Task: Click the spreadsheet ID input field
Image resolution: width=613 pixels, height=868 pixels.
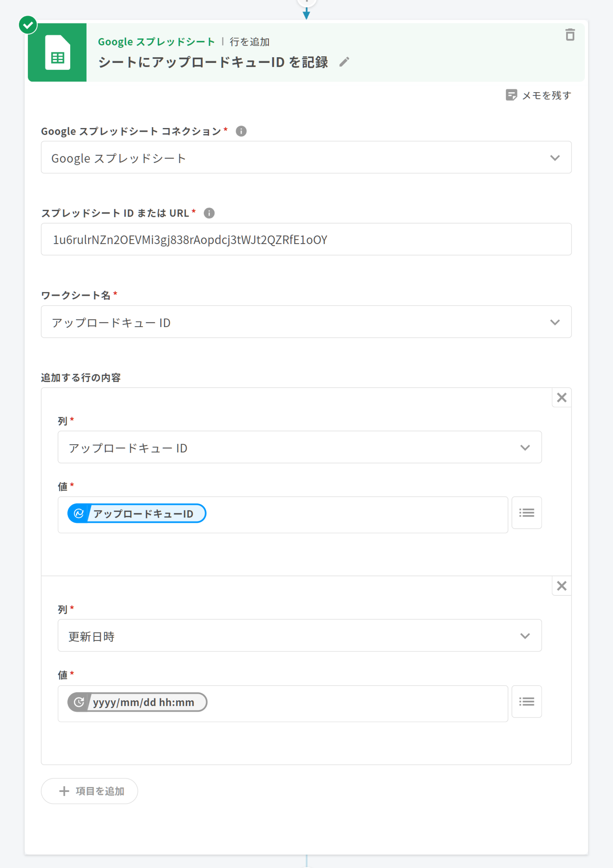Action: (x=306, y=240)
